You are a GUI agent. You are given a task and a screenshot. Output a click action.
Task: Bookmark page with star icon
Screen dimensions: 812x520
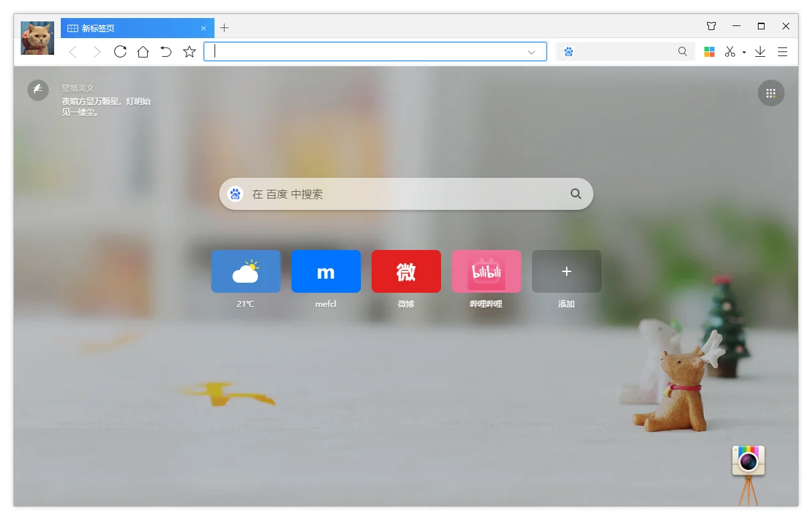point(190,51)
